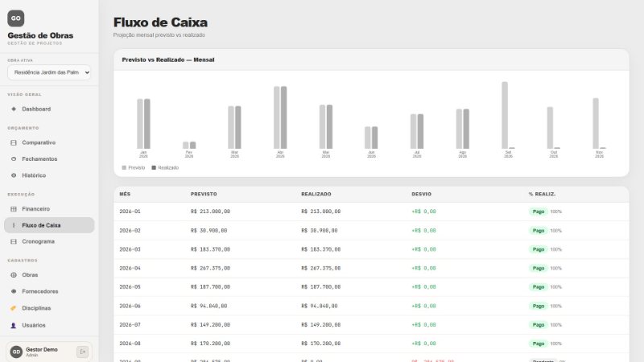
Task: Open the Obra Ativa project dropdown
Action: (49, 72)
